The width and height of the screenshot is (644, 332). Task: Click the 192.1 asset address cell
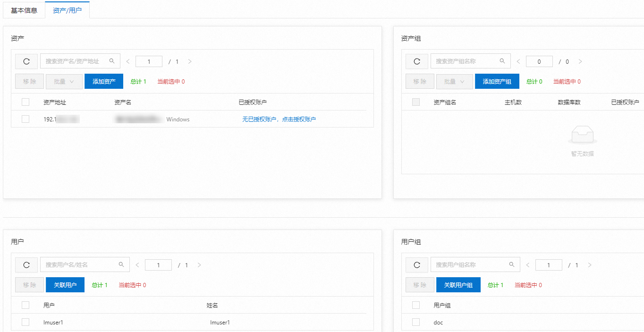coord(61,119)
